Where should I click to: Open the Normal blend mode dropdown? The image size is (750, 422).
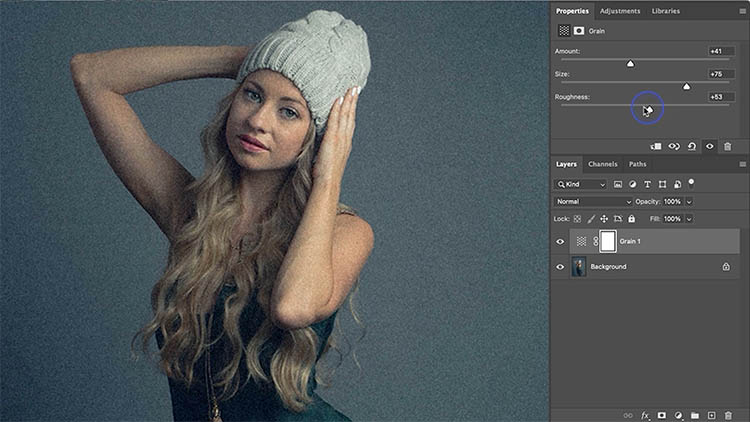[x=594, y=201]
